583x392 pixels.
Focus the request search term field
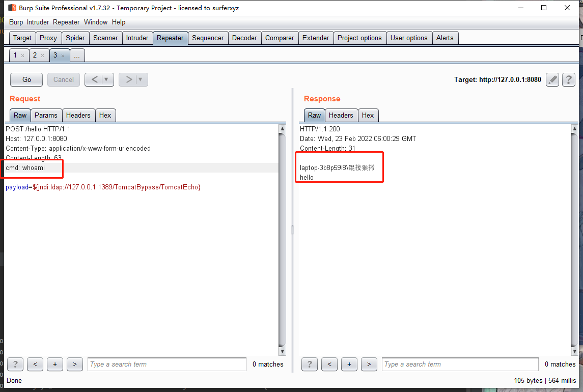pos(167,364)
